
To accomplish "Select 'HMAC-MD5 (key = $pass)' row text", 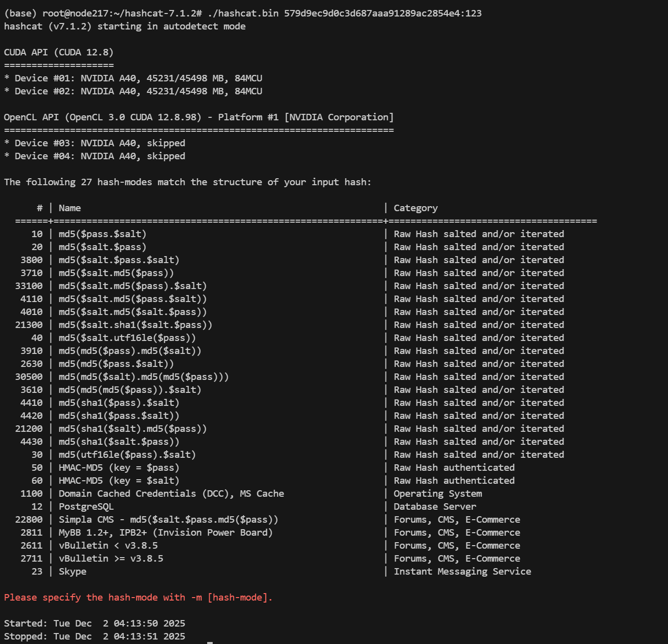I will point(119,468).
